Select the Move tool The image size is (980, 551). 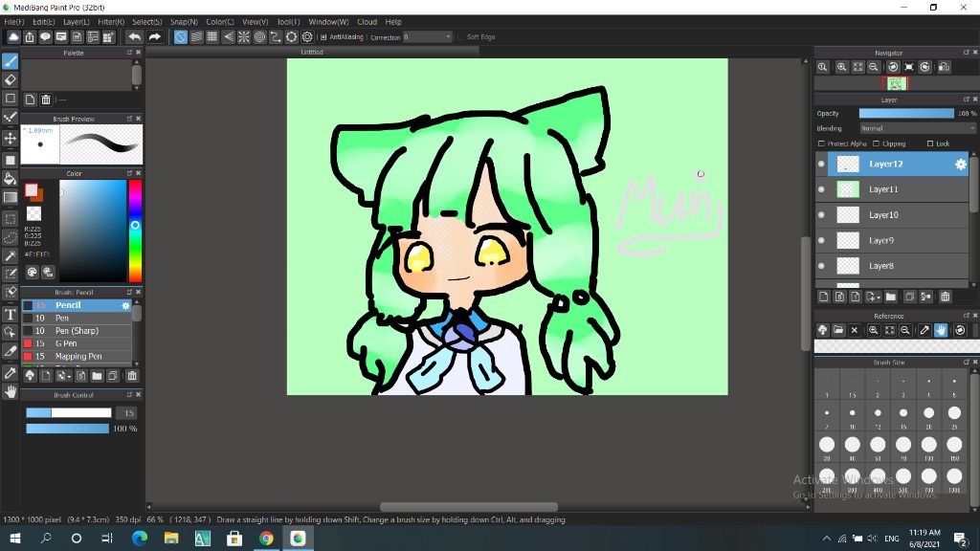tap(10, 138)
